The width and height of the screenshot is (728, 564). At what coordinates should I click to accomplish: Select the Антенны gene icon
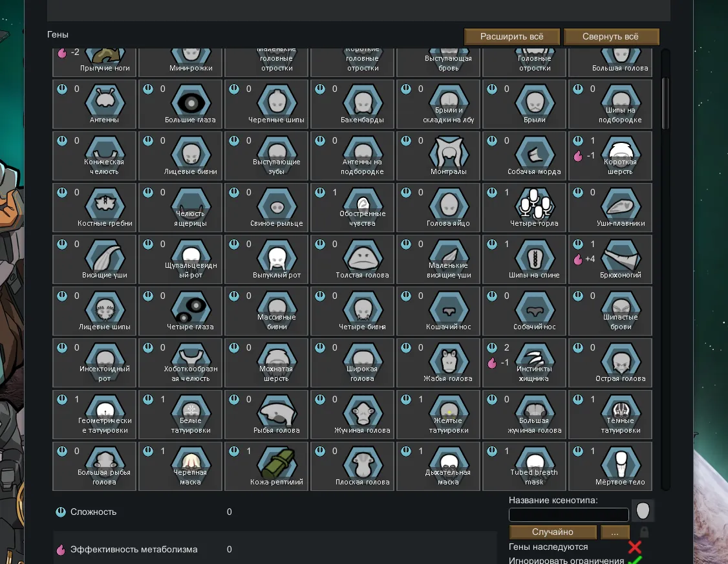tap(104, 101)
